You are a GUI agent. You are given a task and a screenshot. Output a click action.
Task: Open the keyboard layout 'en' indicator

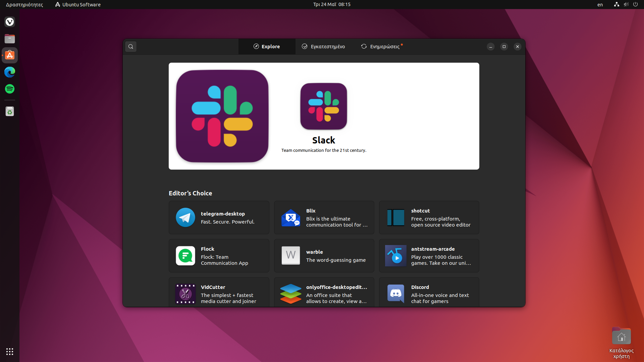click(x=600, y=5)
